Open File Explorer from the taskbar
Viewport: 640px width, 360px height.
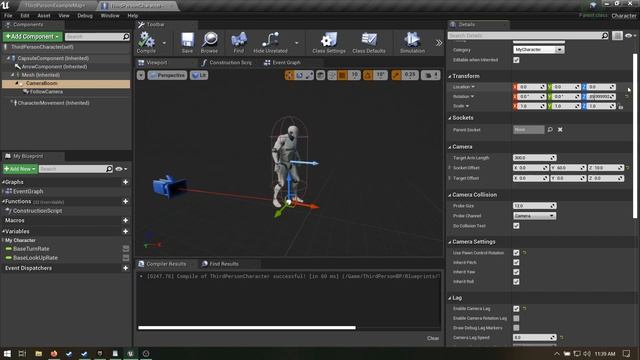tap(38, 353)
